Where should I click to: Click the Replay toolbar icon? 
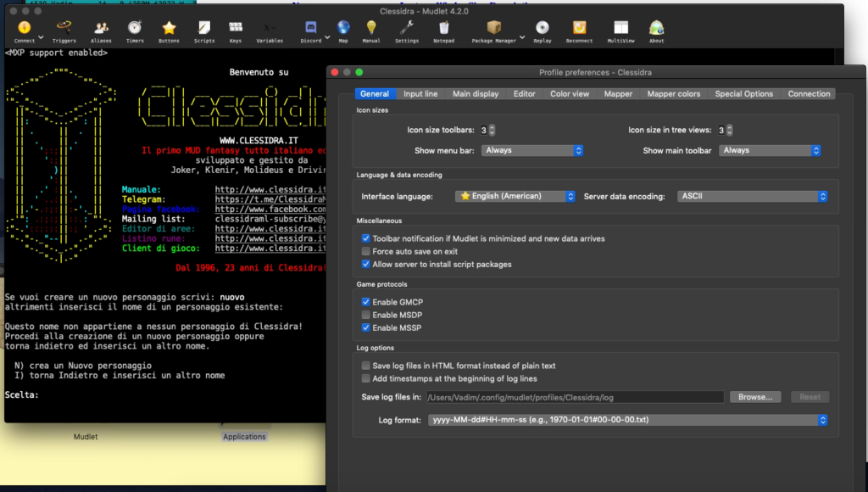click(x=542, y=31)
